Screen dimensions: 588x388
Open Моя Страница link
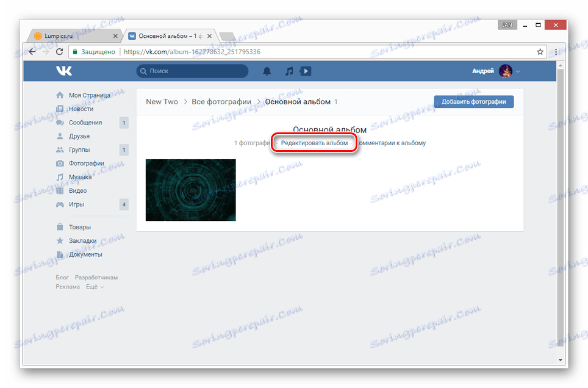pos(90,95)
